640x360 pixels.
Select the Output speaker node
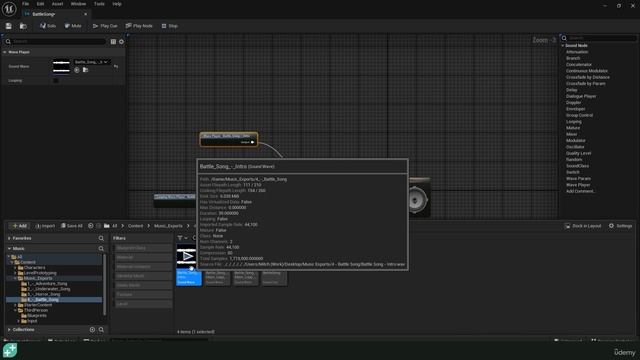click(x=419, y=198)
